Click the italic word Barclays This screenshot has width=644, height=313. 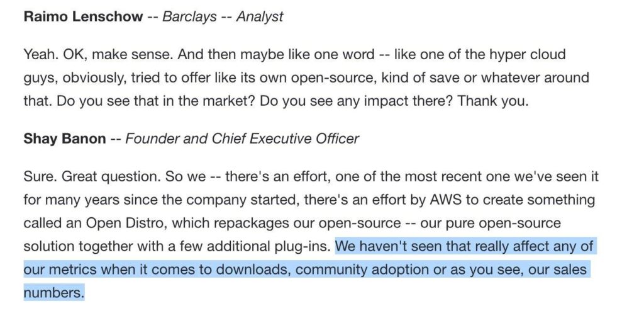[x=189, y=16]
